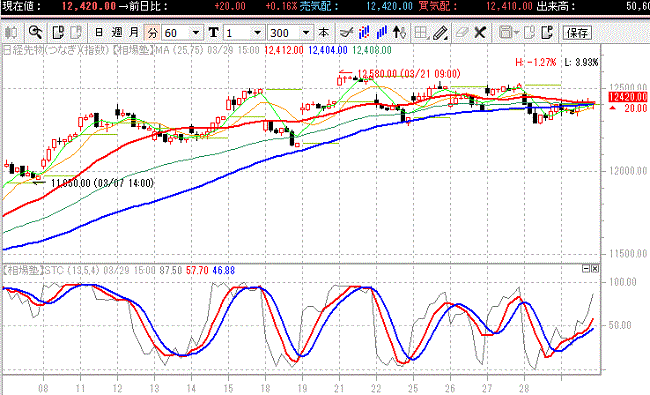Click the save layout disk icon

click(x=505, y=32)
